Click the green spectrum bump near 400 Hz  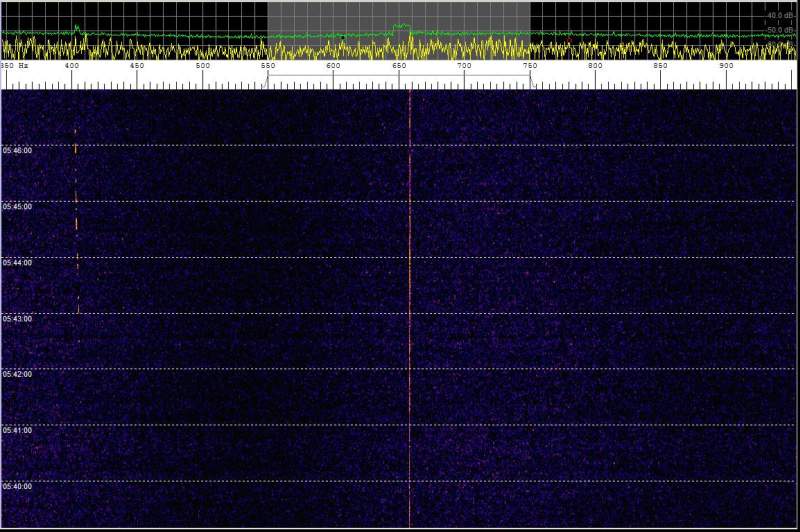pos(76,29)
